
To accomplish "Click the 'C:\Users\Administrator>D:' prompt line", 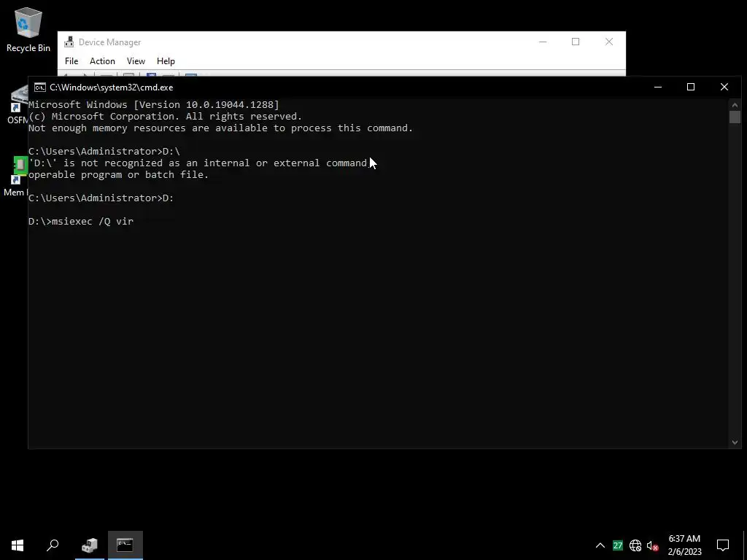I will click(x=101, y=198).
